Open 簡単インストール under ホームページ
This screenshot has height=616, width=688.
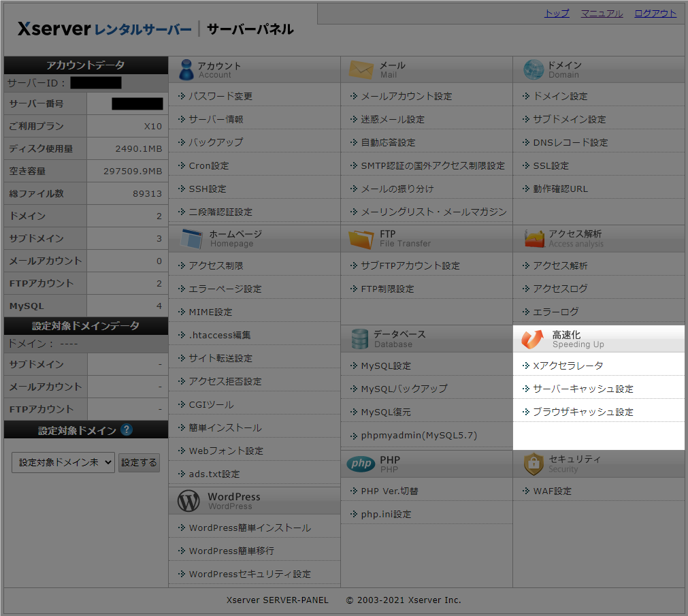225,427
